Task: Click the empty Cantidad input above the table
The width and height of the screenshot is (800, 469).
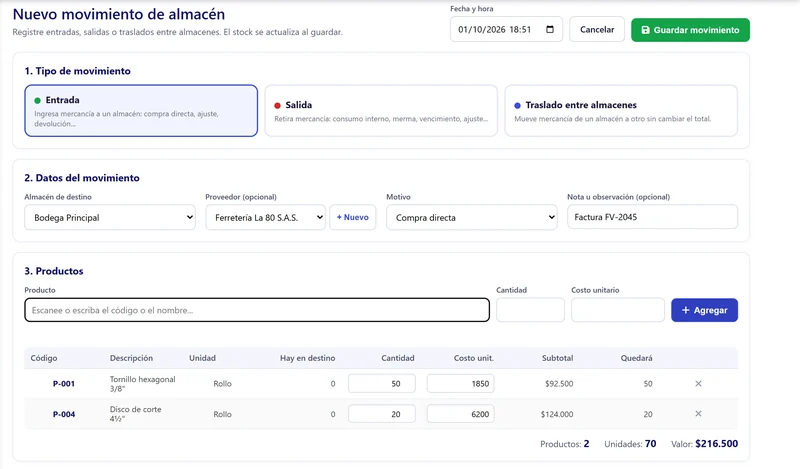Action: tap(530, 310)
